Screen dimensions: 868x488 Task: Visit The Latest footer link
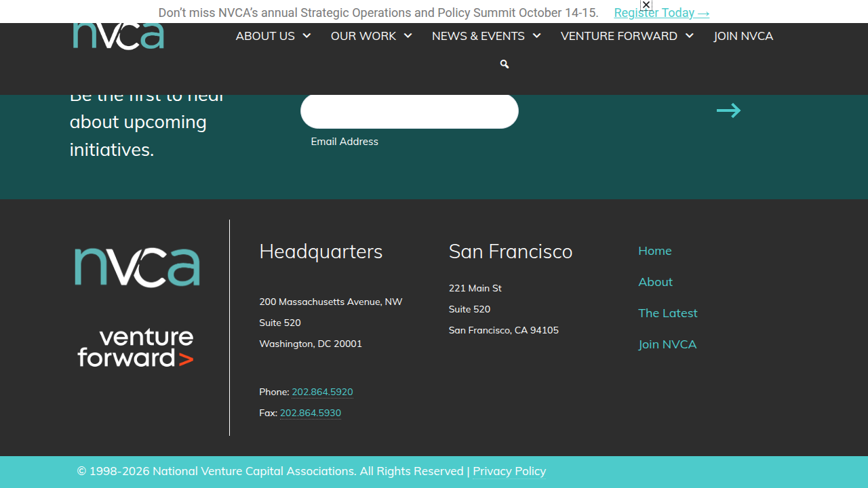tap(668, 313)
